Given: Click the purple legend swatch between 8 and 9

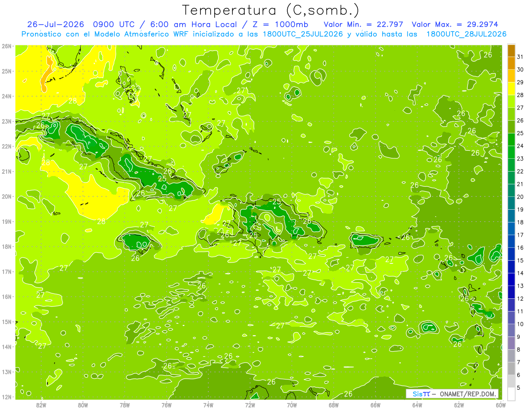Looking at the screenshot, I should 512,343.
